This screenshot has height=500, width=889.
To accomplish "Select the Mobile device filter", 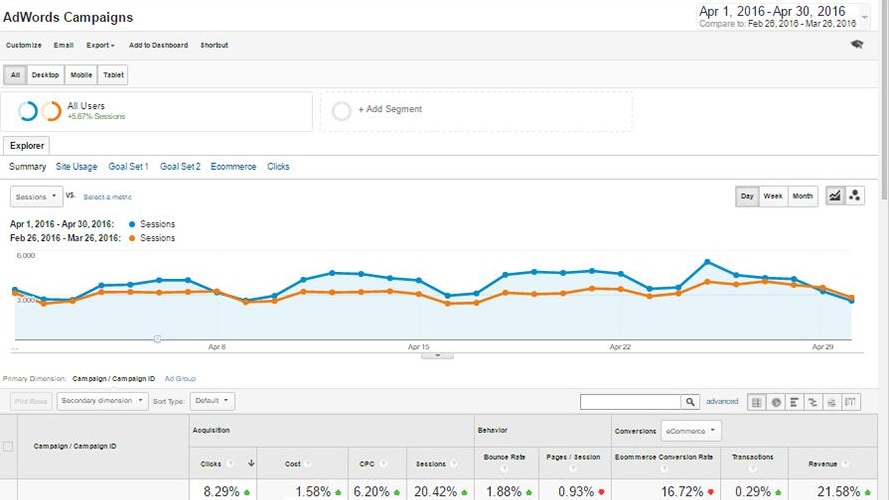I will 81,75.
